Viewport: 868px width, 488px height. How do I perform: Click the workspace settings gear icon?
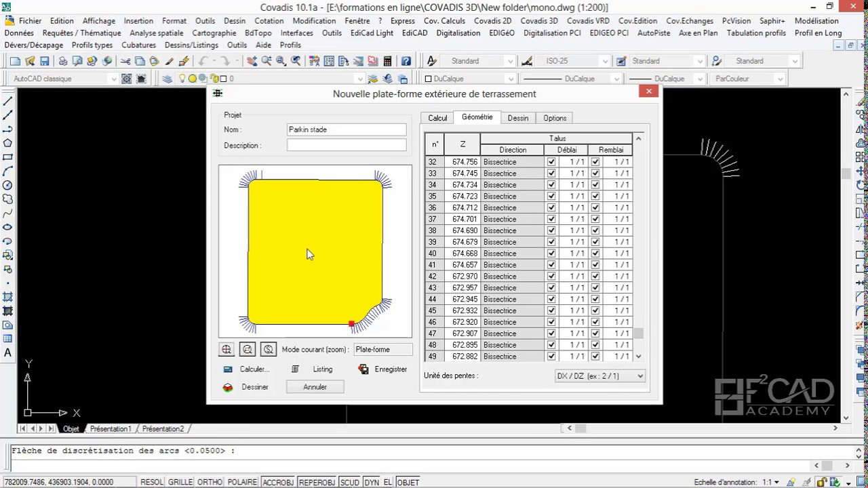[127, 79]
